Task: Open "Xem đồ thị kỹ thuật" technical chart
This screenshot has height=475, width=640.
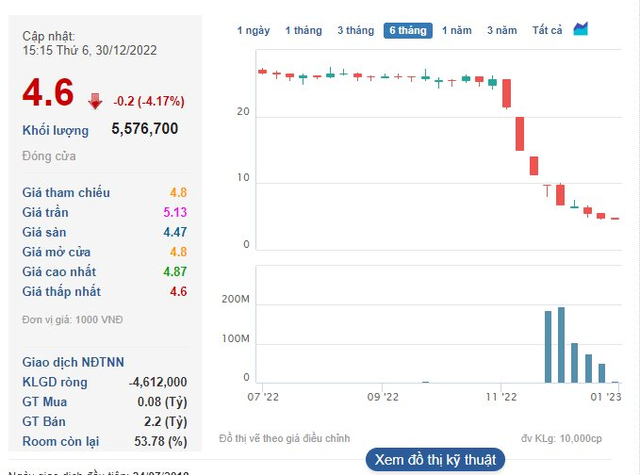Action: (435, 460)
